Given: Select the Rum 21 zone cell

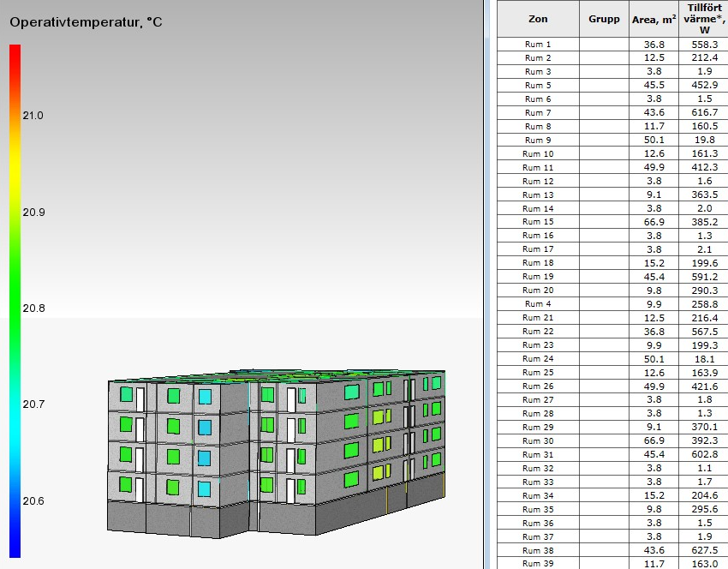Looking at the screenshot, I should [538, 318].
